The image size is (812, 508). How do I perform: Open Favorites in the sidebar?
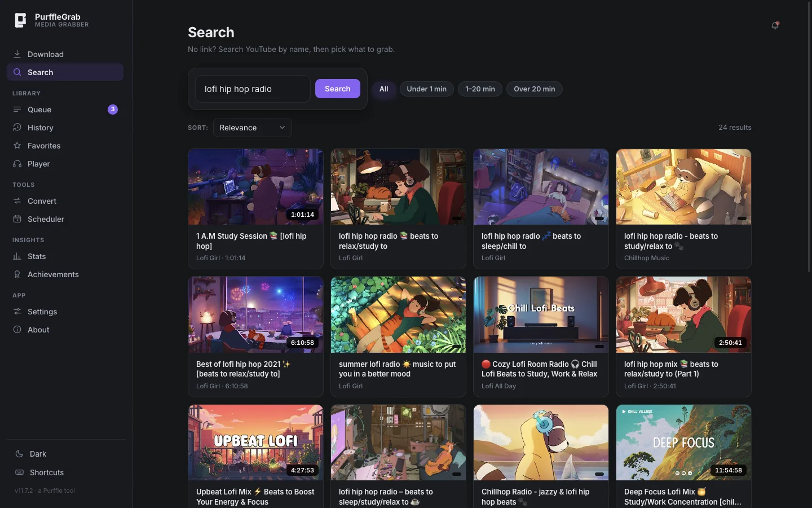[65, 146]
